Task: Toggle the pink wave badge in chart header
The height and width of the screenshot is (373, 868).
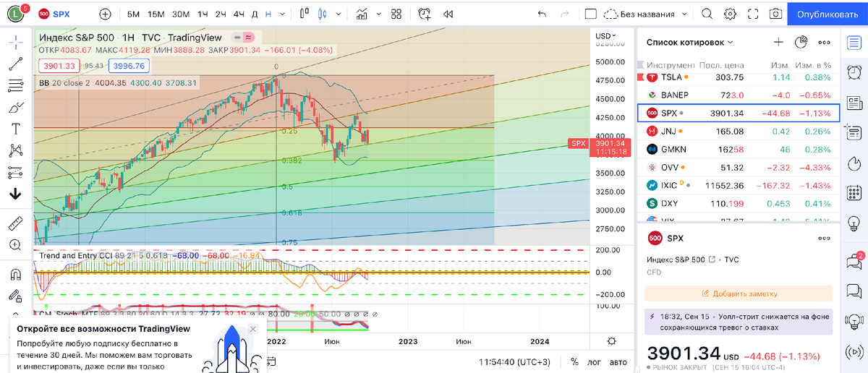Action: (248, 38)
